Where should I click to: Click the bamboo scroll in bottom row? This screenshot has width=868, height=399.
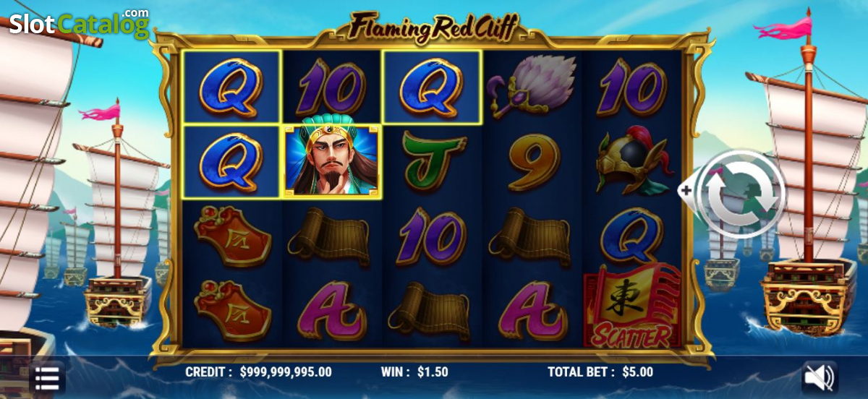(x=432, y=308)
